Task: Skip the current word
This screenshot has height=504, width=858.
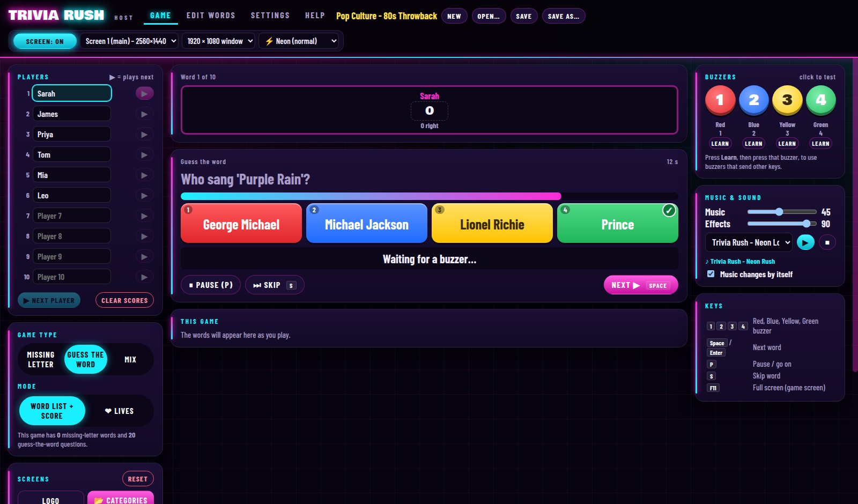Action: [275, 285]
